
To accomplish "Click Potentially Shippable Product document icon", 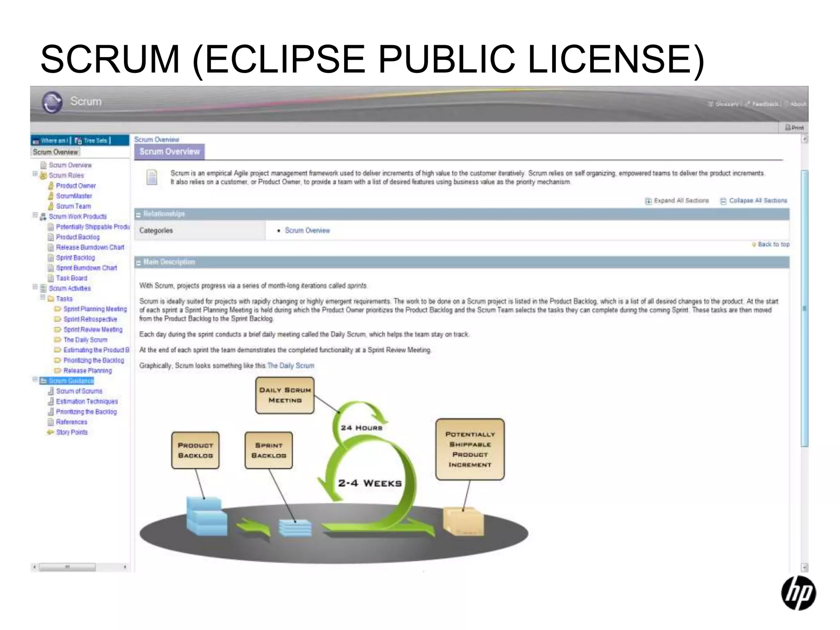I will tap(51, 227).
